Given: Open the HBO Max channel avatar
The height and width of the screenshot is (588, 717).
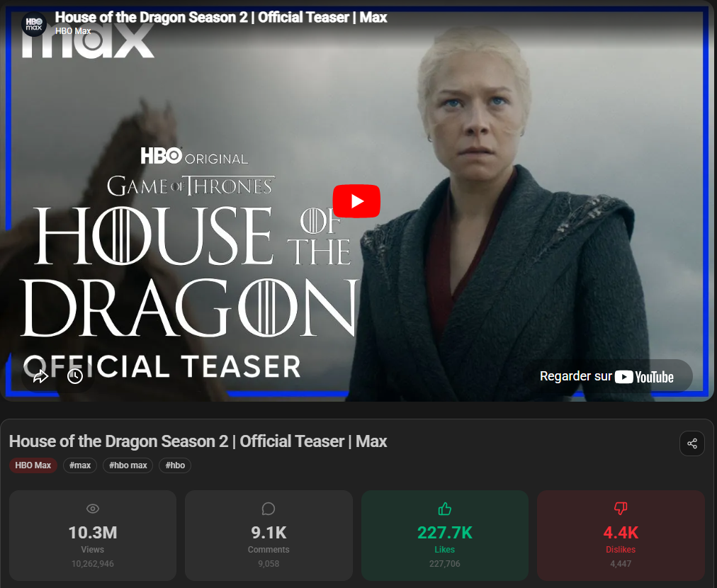Looking at the screenshot, I should coord(34,24).
